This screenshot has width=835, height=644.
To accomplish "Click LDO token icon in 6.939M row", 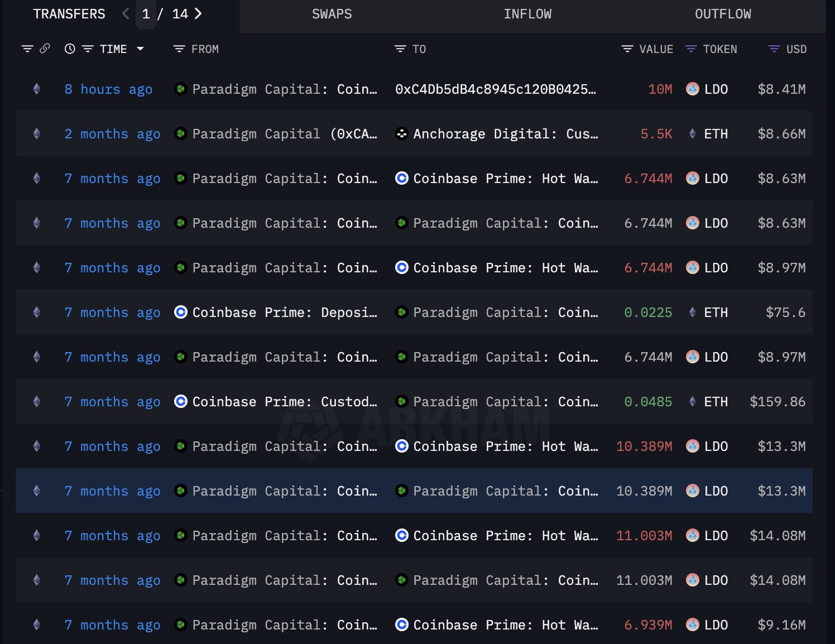I will (x=692, y=624).
